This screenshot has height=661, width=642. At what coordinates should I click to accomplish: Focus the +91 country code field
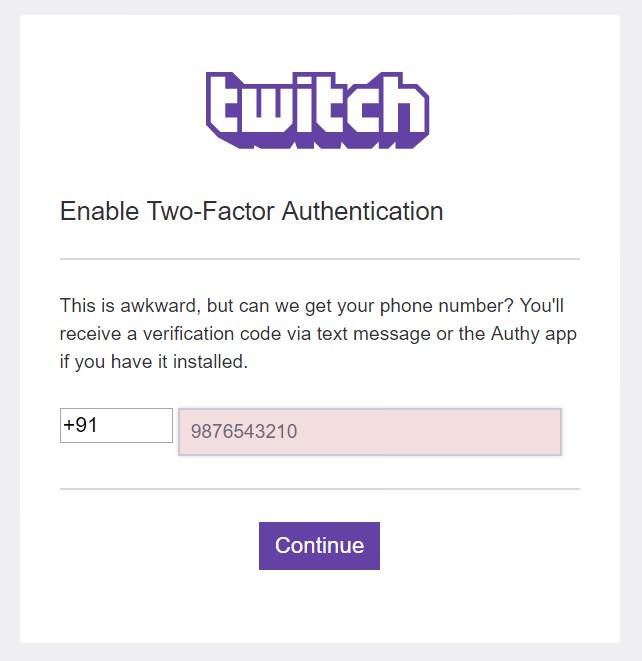[116, 425]
